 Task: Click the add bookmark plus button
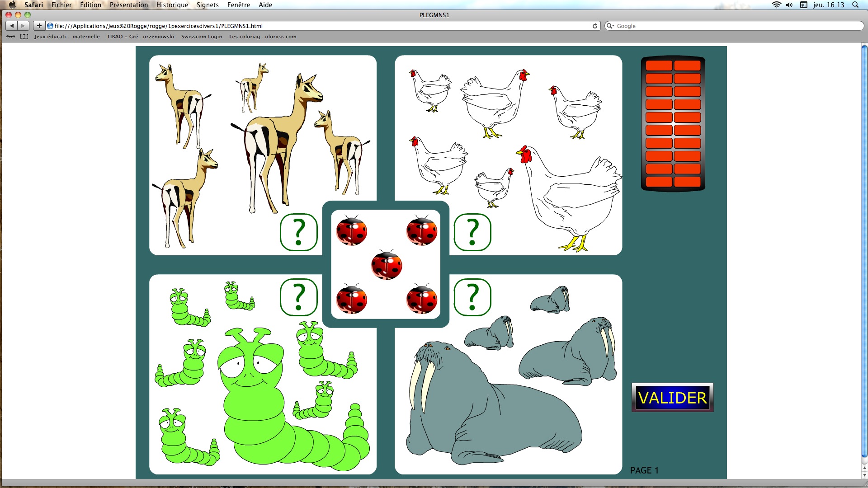(39, 26)
